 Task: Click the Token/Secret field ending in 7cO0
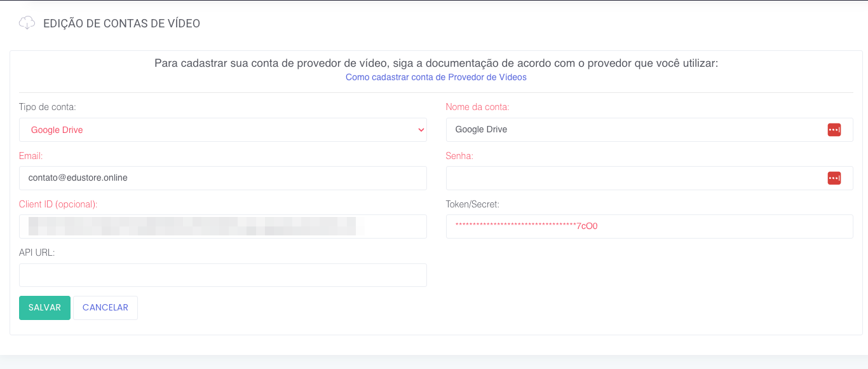click(x=649, y=226)
